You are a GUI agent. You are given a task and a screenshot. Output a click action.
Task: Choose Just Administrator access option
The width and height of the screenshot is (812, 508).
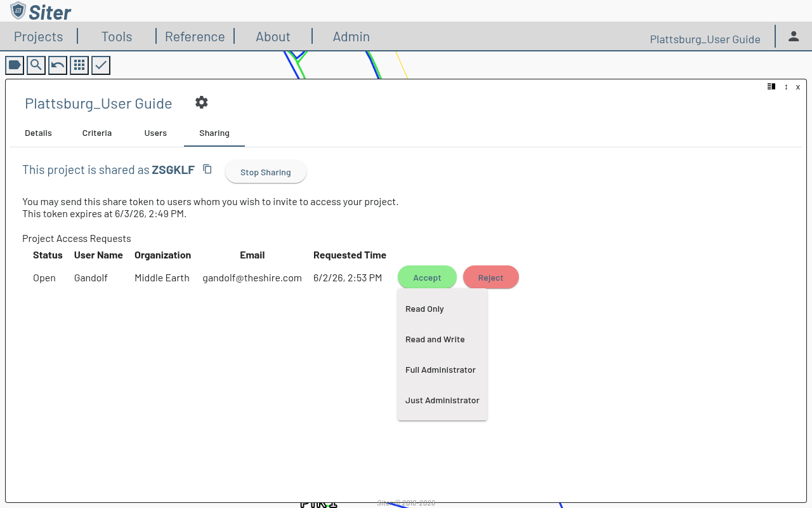[443, 400]
